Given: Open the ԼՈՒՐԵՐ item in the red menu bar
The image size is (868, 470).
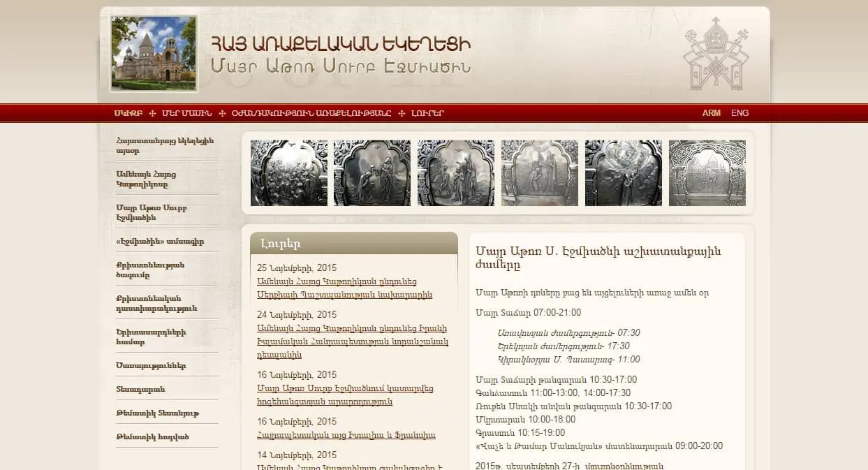Looking at the screenshot, I should click(427, 113).
